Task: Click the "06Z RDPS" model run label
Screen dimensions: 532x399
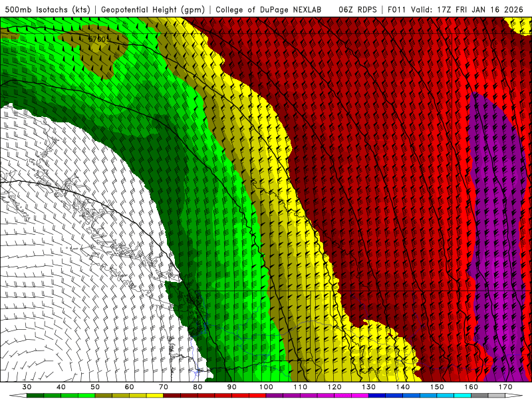Action: pos(358,10)
